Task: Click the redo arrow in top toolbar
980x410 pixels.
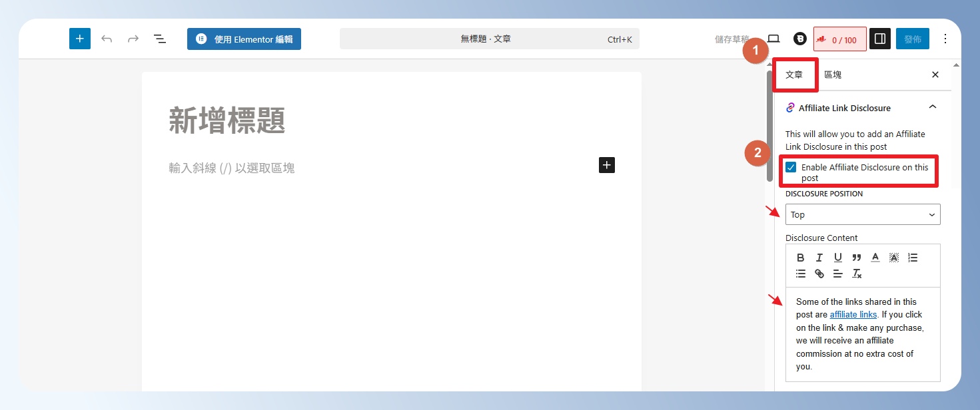Action: tap(133, 39)
